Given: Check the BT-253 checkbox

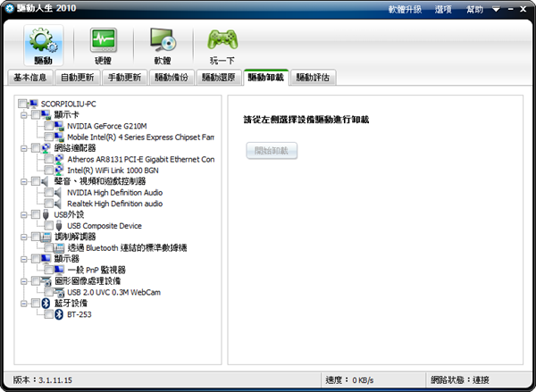Looking at the screenshot, I should [48, 314].
